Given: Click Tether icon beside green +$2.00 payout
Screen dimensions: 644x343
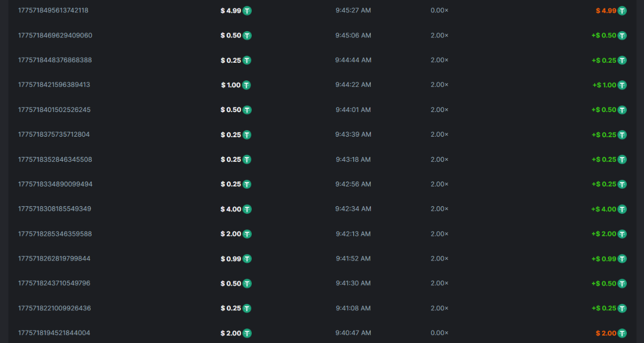Looking at the screenshot, I should pos(622,234).
